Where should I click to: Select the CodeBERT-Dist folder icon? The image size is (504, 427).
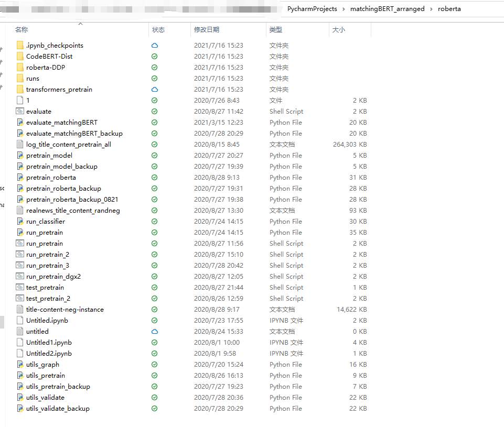pos(20,57)
